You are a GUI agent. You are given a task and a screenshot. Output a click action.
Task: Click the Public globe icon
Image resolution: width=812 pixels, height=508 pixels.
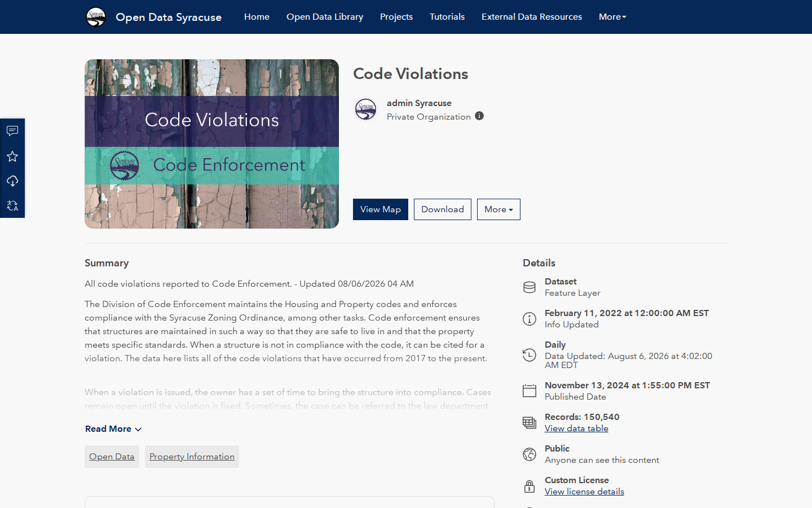[529, 454]
